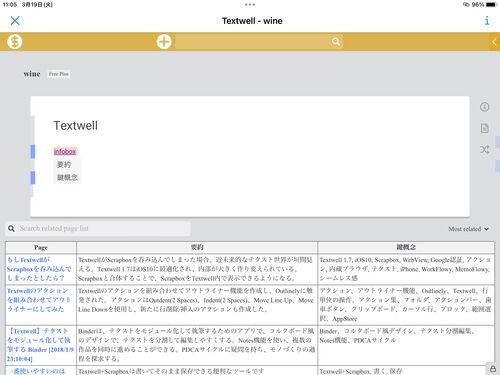Click magnifier beside related page search
This screenshot has height=375, width=500.
pyautogui.click(x=11, y=229)
